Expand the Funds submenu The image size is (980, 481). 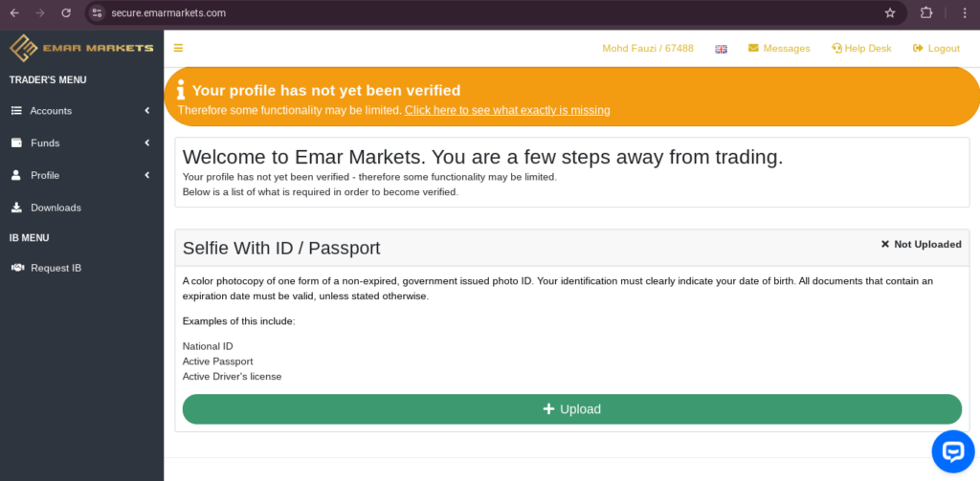pos(81,143)
